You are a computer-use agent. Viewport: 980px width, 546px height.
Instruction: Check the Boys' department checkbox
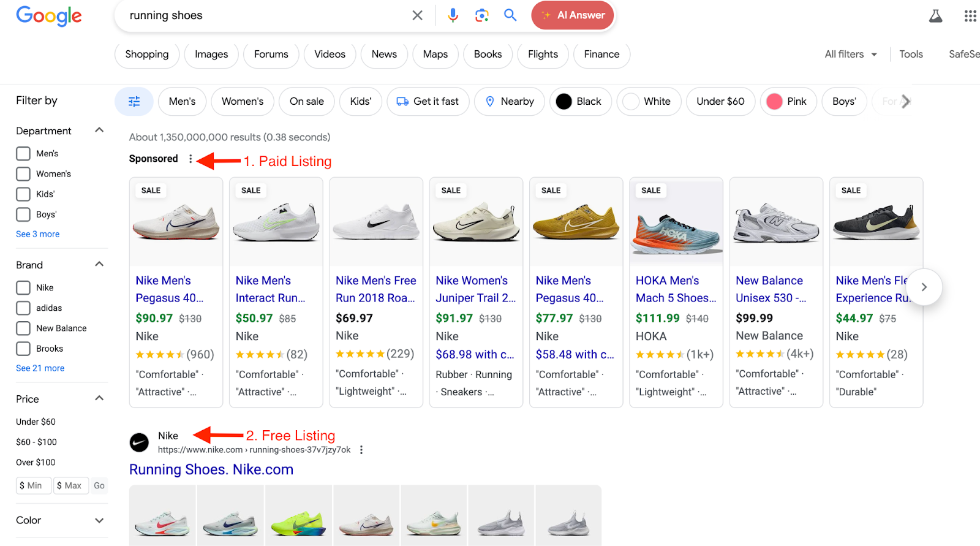(23, 214)
